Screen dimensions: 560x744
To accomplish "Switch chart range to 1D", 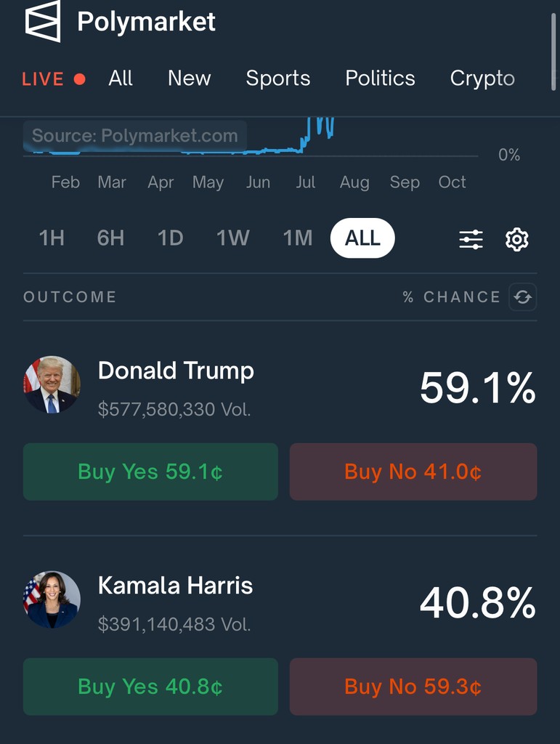I will (170, 238).
